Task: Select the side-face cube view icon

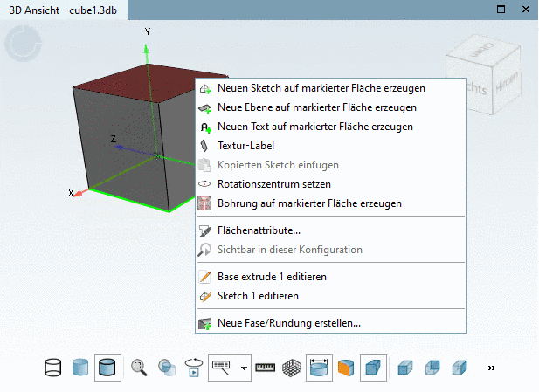Action: (x=460, y=368)
